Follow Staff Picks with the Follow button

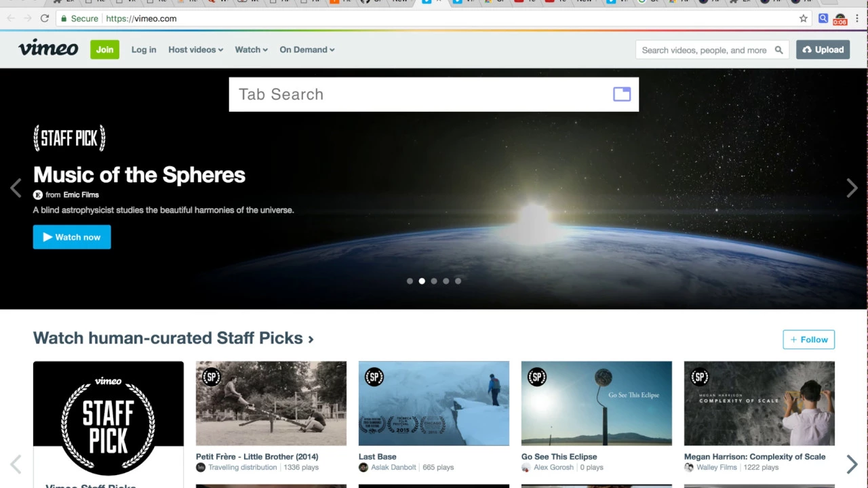point(808,340)
